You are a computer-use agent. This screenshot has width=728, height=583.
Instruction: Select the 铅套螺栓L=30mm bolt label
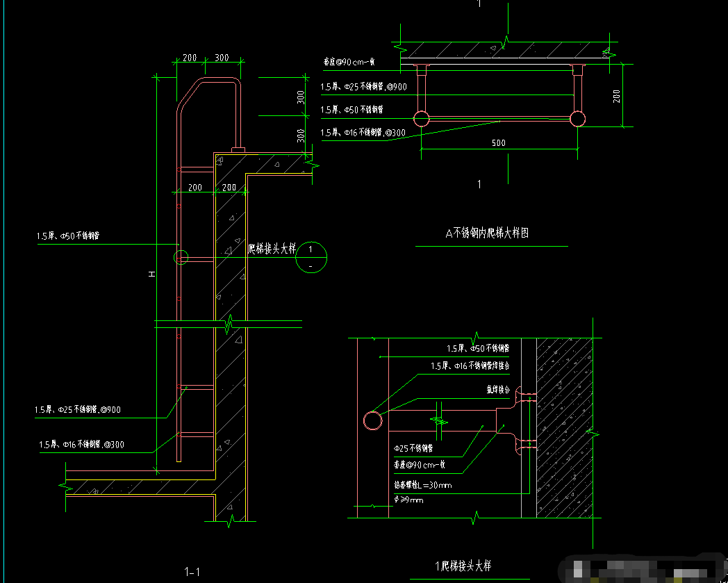423,485
